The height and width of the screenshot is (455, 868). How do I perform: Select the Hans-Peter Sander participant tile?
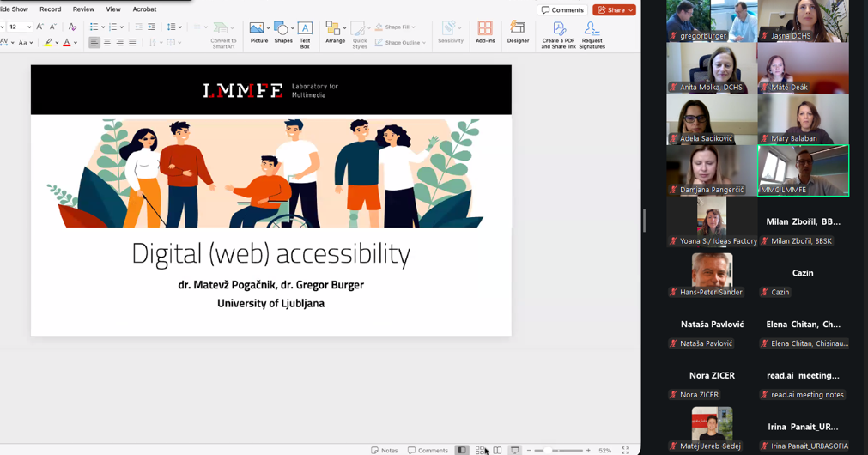(x=712, y=273)
